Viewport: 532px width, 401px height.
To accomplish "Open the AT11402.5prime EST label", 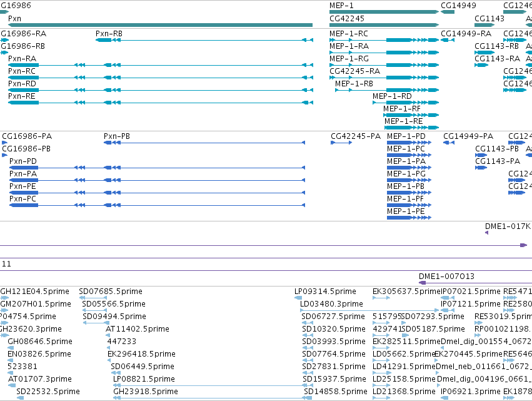I will [138, 329].
